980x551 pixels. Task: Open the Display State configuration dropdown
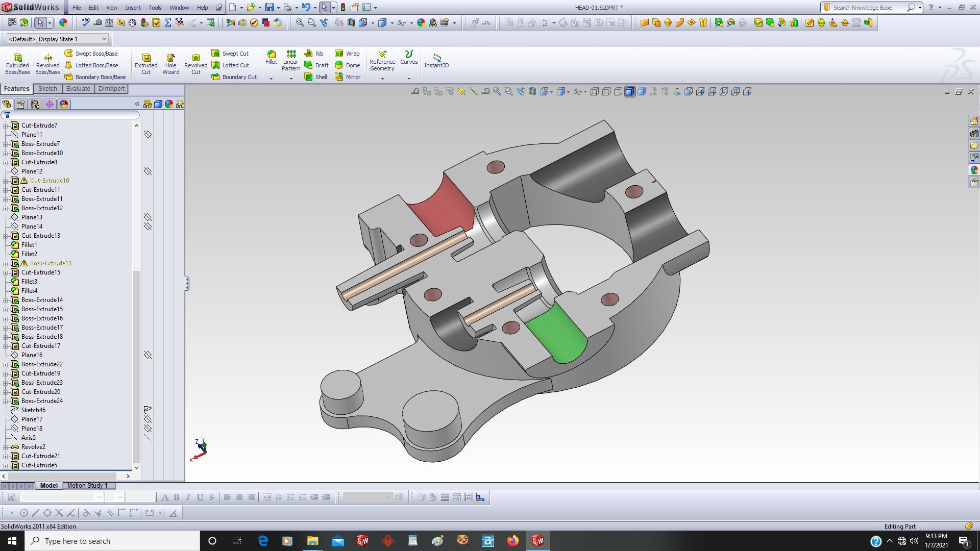(104, 39)
